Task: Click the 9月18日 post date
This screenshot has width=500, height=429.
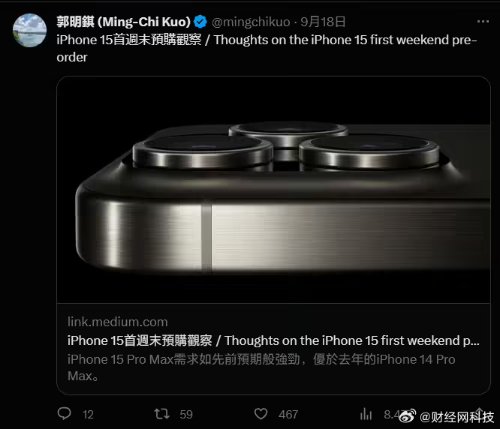Action: [x=323, y=22]
